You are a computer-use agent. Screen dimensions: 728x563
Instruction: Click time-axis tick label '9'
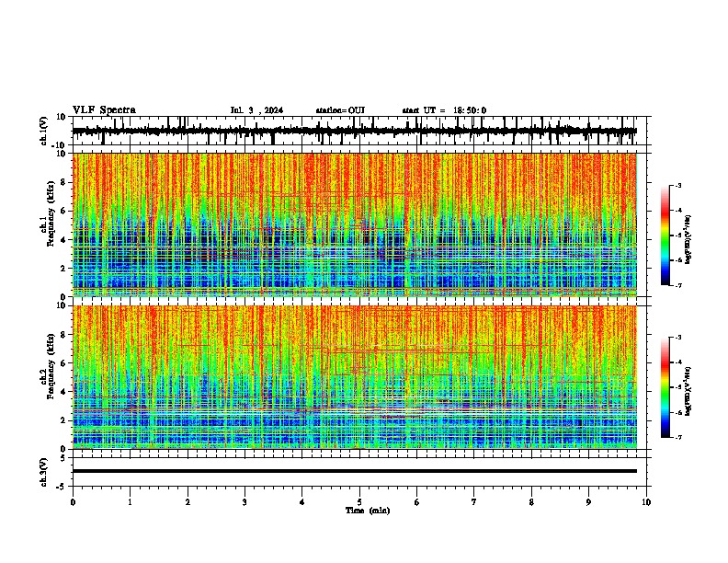588,502
